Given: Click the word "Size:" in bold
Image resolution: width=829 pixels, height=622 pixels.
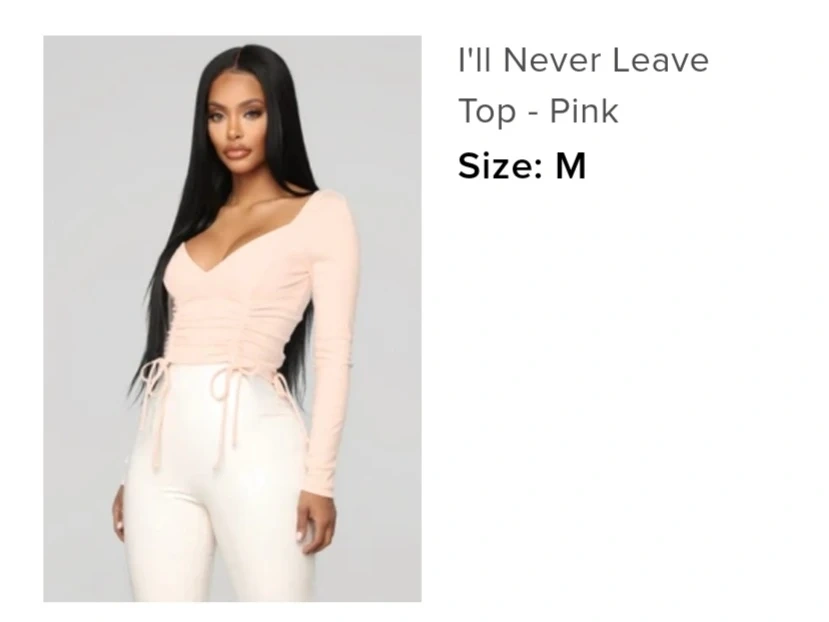Looking at the screenshot, I should [500, 166].
